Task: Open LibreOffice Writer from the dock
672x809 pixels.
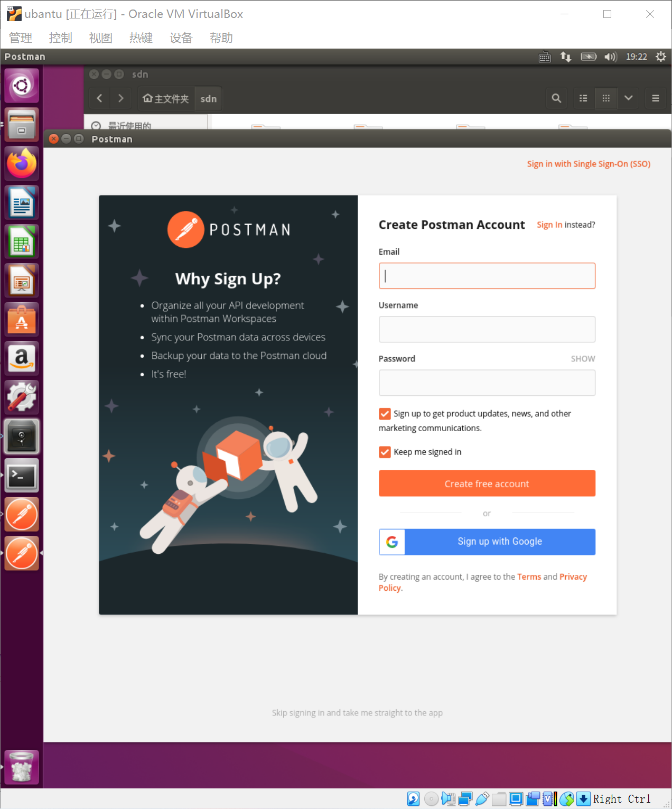Action: click(x=22, y=202)
